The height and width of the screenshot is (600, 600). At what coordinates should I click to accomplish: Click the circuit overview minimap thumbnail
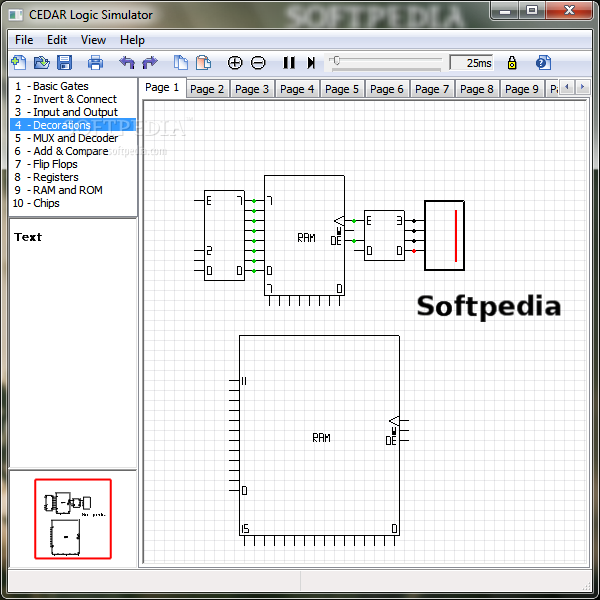[73, 518]
